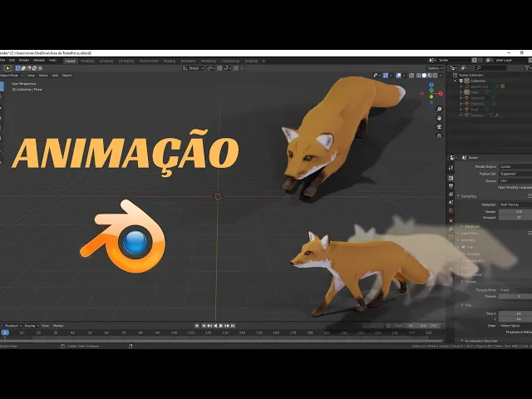Open the Window menu

[x=39, y=61]
